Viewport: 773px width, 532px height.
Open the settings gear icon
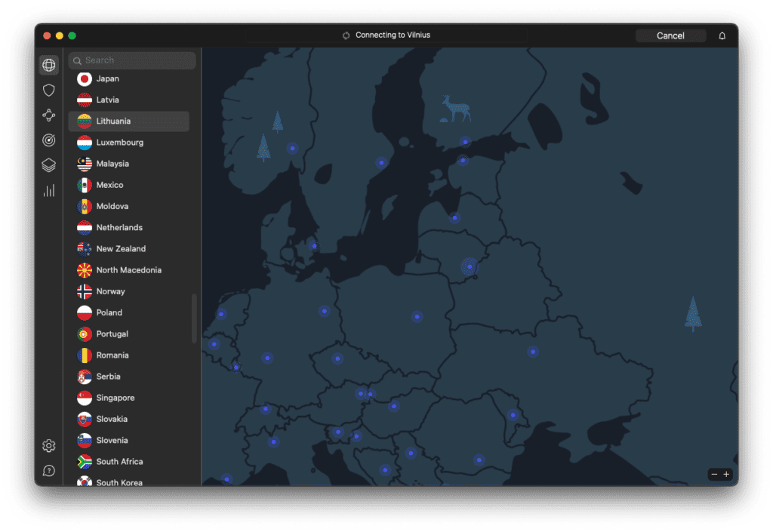(49, 446)
